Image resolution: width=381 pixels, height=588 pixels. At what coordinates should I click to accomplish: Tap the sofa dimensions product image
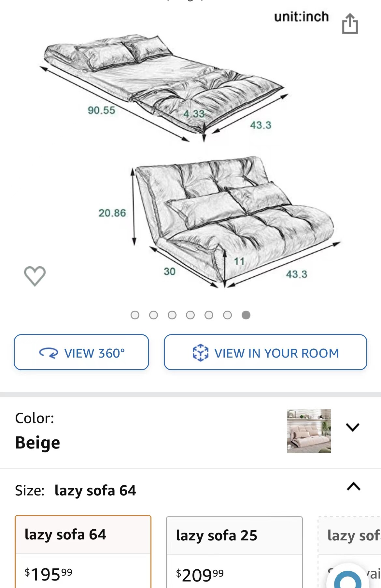point(190,156)
